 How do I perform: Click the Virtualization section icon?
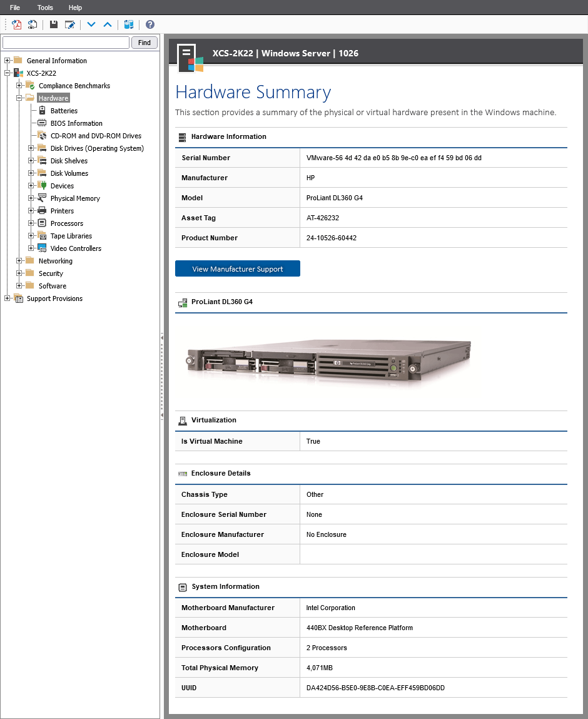coord(183,421)
